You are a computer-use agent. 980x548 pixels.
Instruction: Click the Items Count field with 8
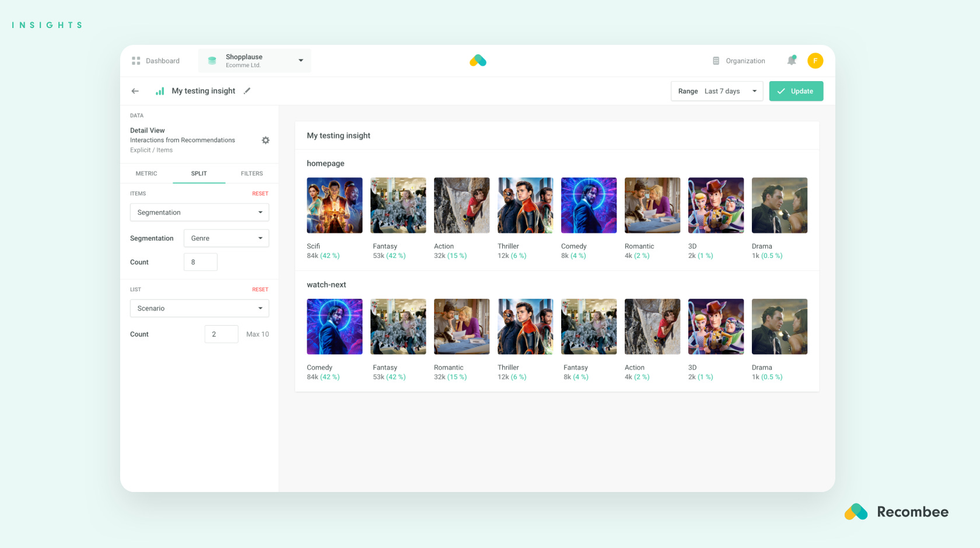tap(201, 262)
